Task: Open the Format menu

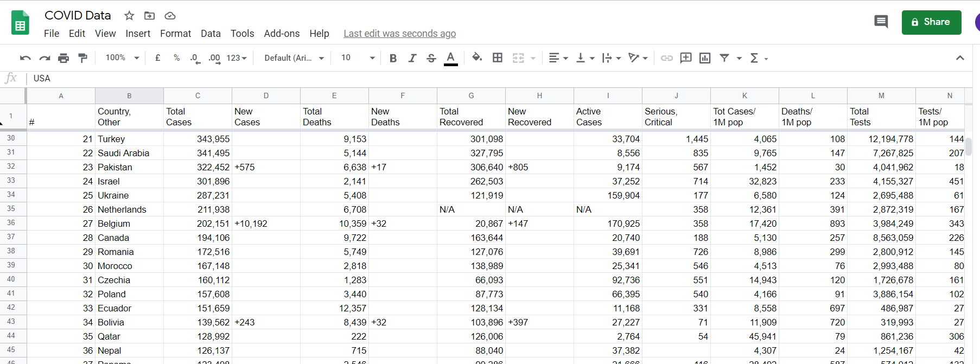Action: click(175, 34)
